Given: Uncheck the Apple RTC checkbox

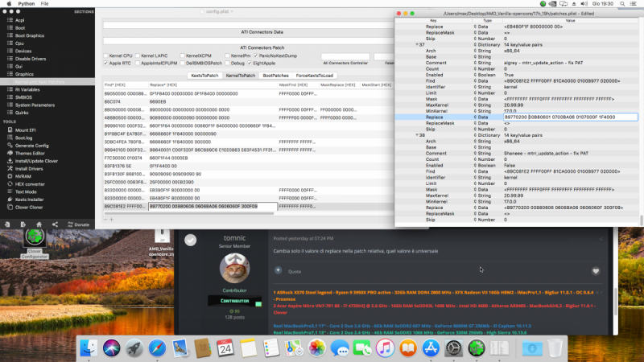Looking at the screenshot, I should point(104,63).
